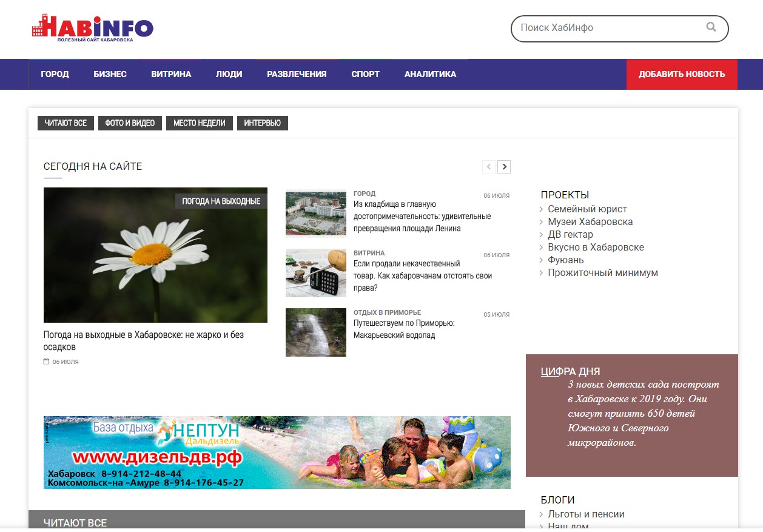Click the Проекты heading

[x=565, y=195]
